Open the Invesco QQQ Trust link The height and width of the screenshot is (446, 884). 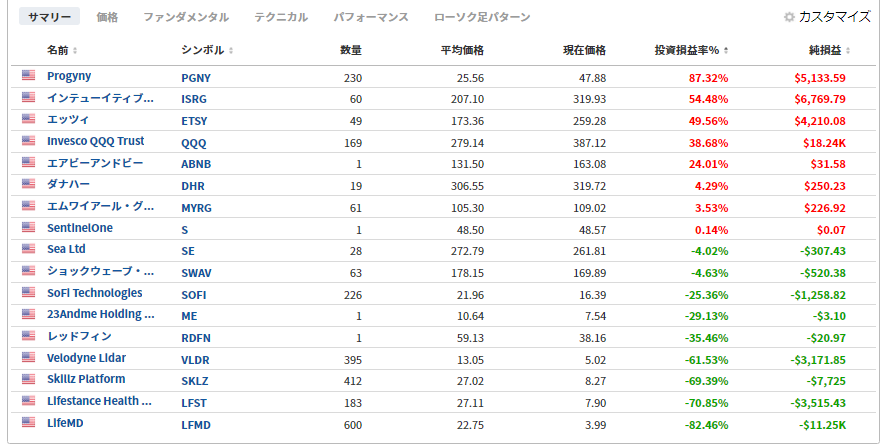pos(95,141)
